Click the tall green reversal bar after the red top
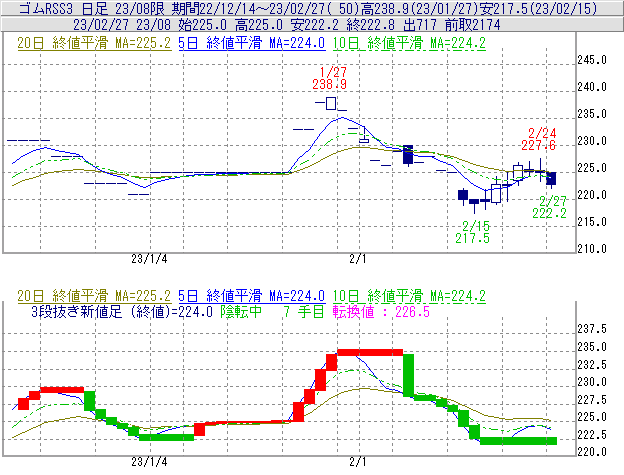Image resolution: width=624 pixels, height=475 pixels. 408,375
